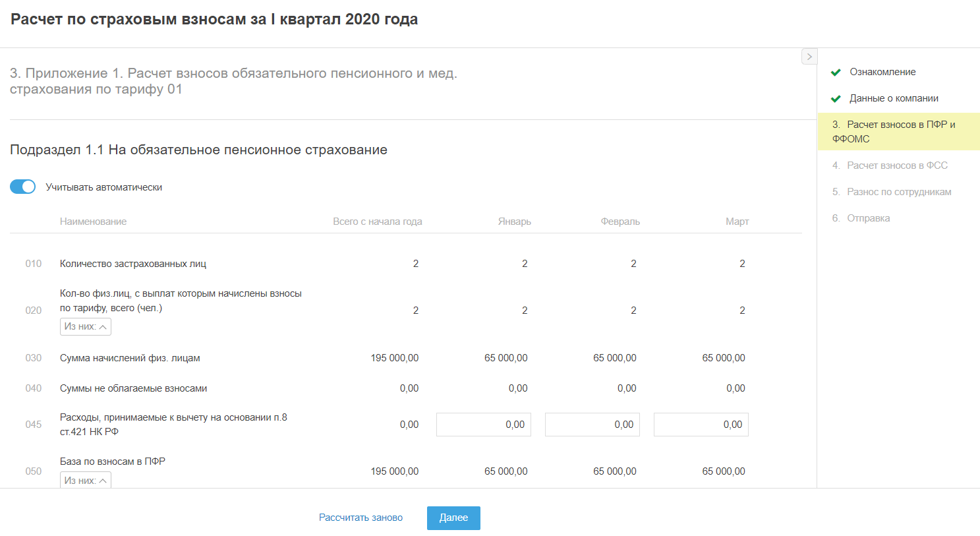Open the Ознакомление step
The image size is (980, 536).
(x=882, y=72)
